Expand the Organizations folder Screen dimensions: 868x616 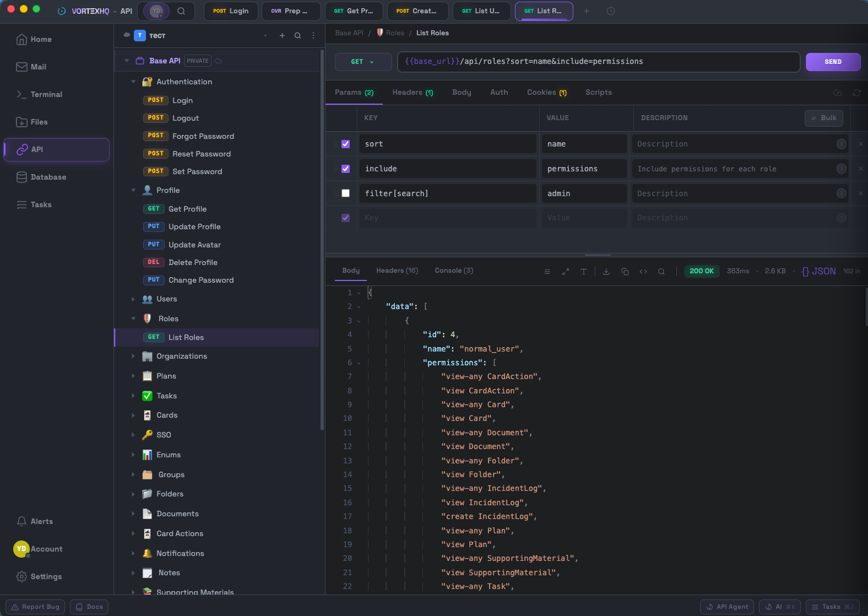(133, 356)
